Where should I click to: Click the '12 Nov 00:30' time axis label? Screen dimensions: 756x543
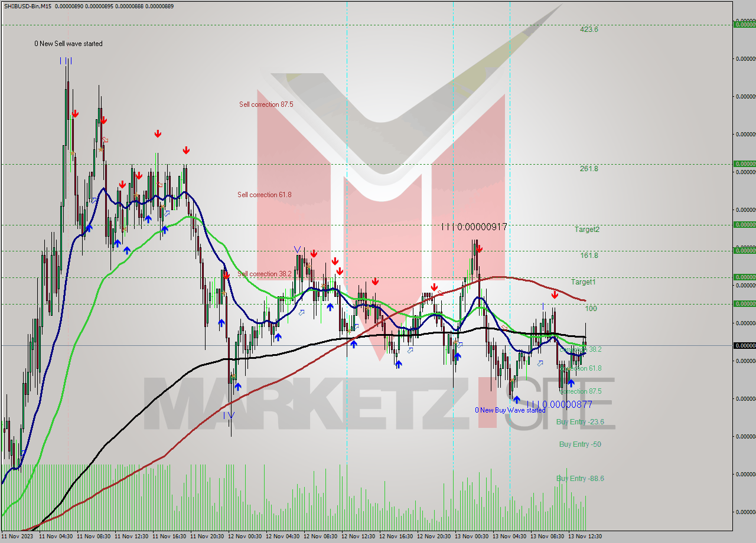[x=245, y=537]
